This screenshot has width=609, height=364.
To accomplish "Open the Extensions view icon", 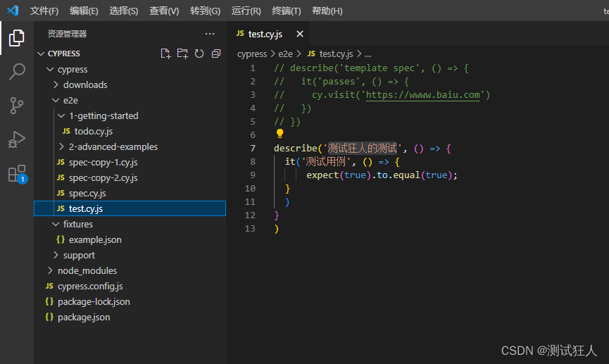I will tap(18, 174).
